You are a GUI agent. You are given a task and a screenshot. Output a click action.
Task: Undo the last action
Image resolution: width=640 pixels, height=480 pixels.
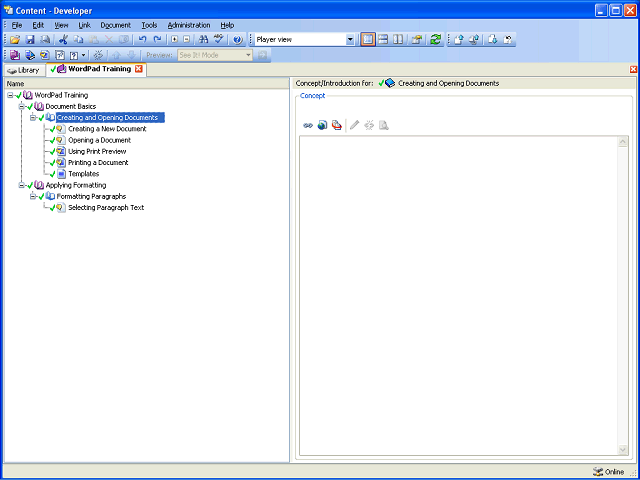click(x=142, y=40)
